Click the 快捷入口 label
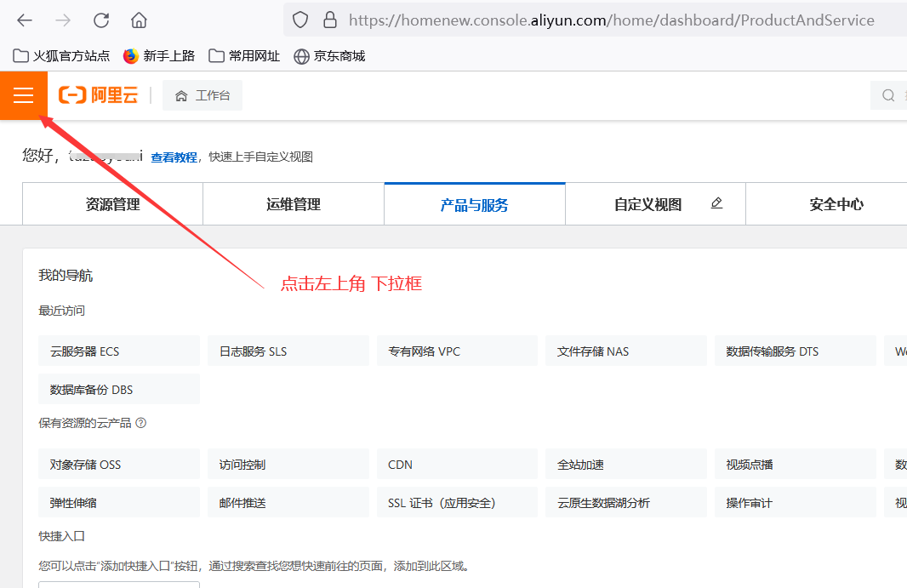Viewport: 907px width, 588px height. (62, 536)
